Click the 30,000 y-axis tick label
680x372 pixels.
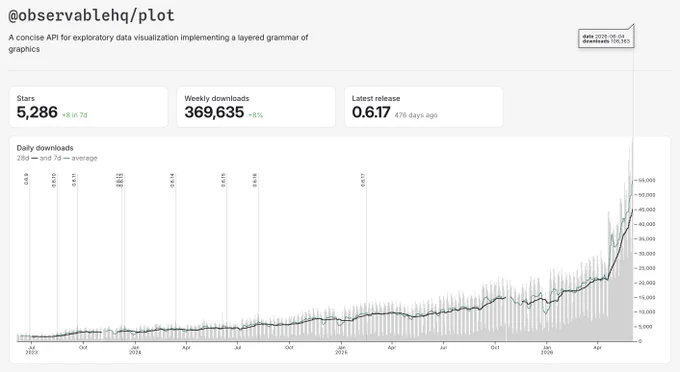(x=647, y=253)
